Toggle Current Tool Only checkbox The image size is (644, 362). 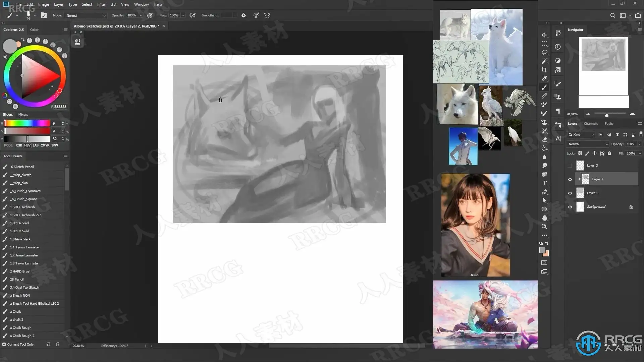(4, 344)
